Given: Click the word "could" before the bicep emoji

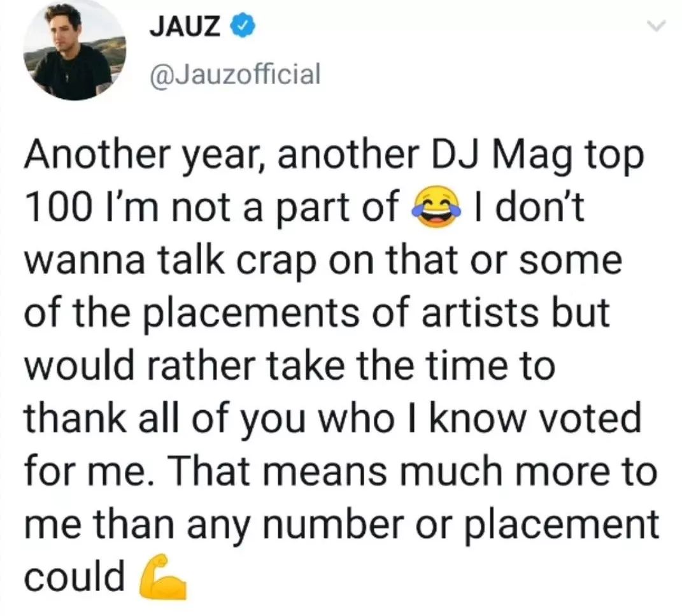Looking at the screenshot, I should [x=75, y=575].
